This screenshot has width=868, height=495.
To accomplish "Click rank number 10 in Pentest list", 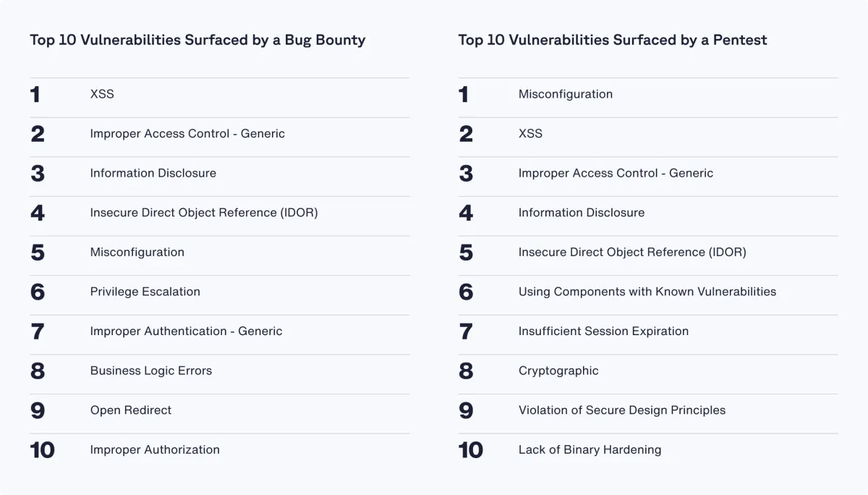I will click(470, 450).
